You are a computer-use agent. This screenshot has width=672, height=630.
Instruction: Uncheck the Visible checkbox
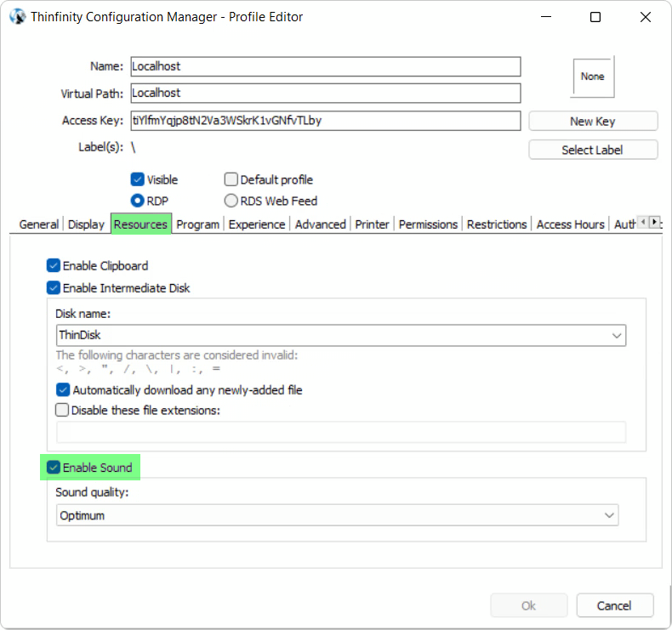click(x=137, y=179)
